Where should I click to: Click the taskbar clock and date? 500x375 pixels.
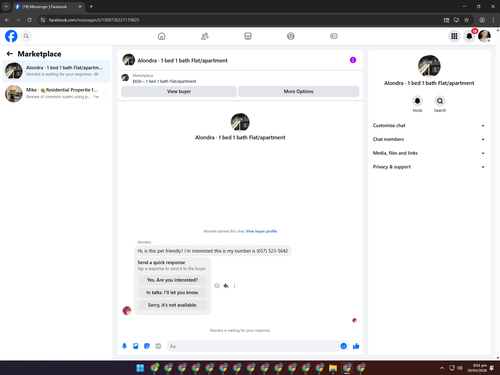point(477,368)
